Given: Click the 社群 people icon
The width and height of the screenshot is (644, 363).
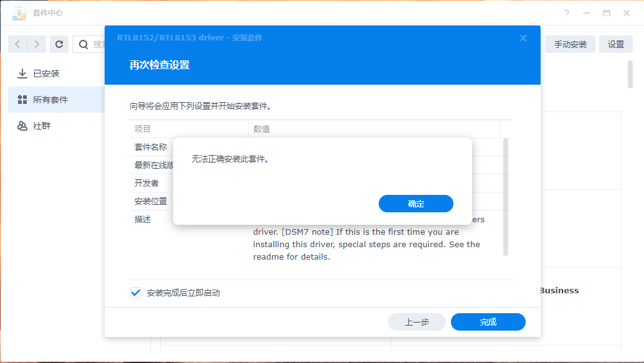Looking at the screenshot, I should (22, 126).
